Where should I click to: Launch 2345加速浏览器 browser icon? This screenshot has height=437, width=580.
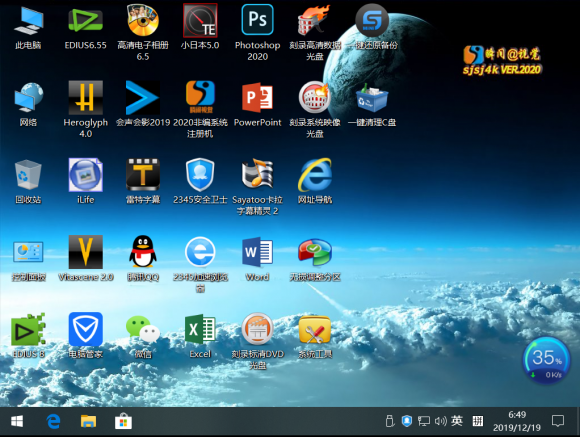point(200,252)
